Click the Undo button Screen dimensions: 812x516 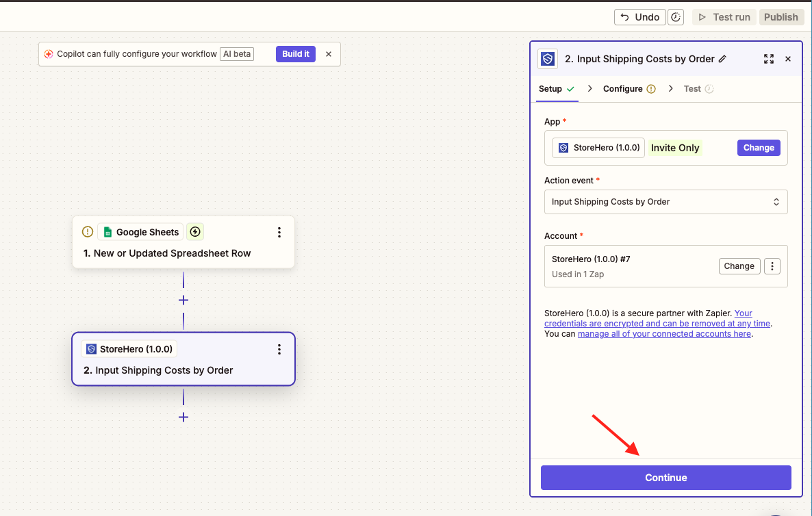[x=640, y=17]
